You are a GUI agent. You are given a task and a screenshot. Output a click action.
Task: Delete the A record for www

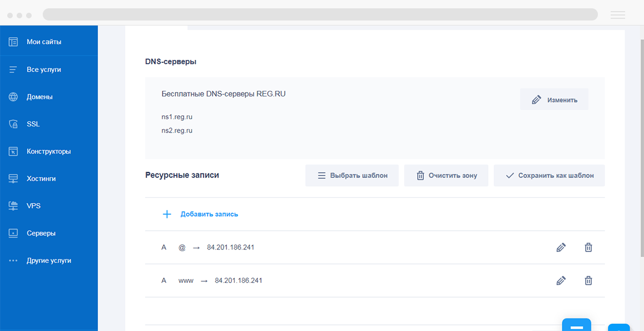pos(588,281)
